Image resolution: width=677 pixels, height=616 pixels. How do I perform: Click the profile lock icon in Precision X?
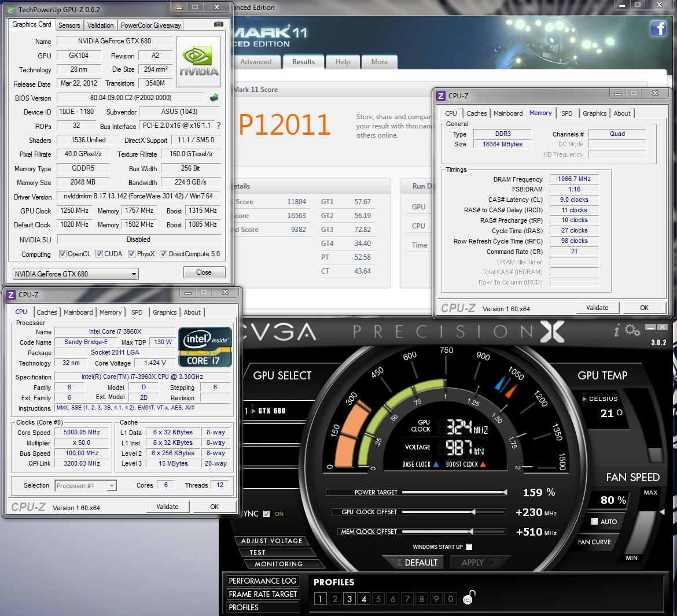[469, 597]
